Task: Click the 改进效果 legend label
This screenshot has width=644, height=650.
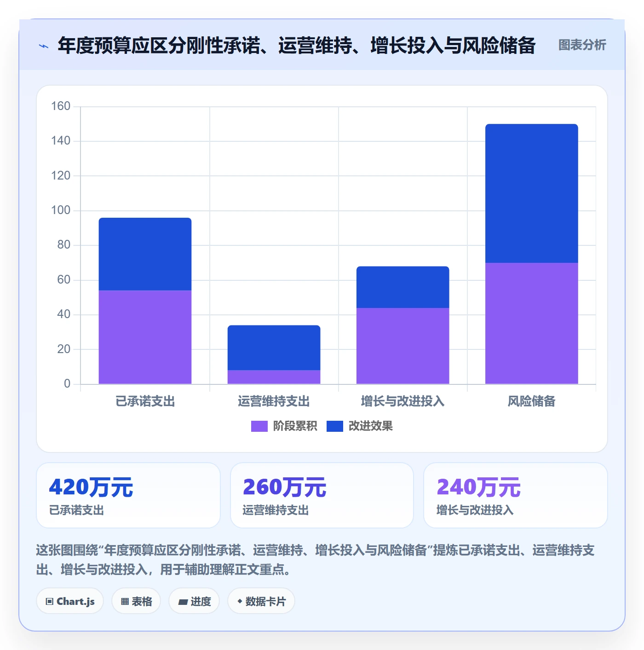Action: [x=370, y=426]
